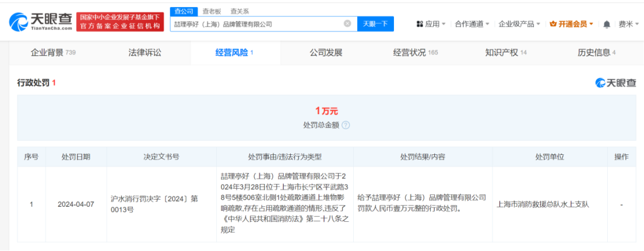Screen dimensions: 644x251
Task: Switch to the 查老板 search tab
Action: click(x=211, y=12)
